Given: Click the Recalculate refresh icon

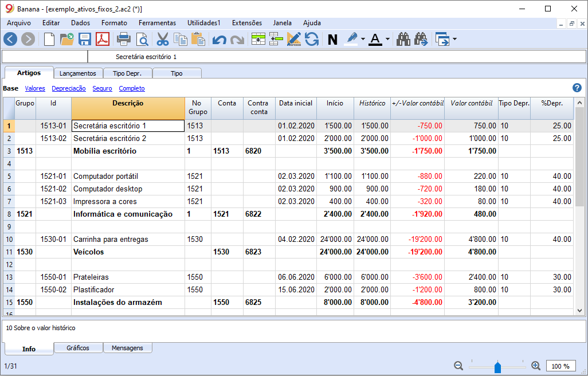Looking at the screenshot, I should [x=312, y=39].
